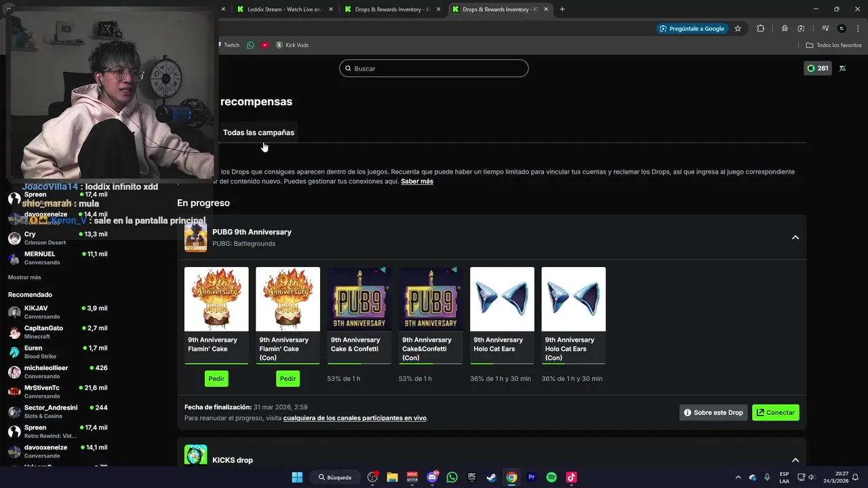Select the Cake & Confetti reward image
Viewport: 868px width, 488px height.
click(x=359, y=299)
